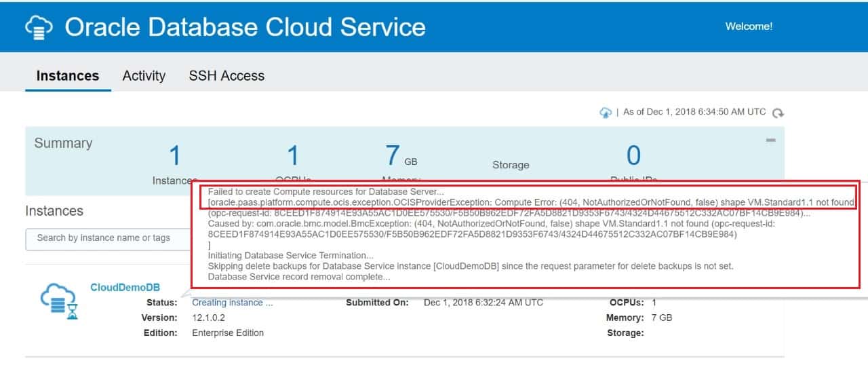This screenshot has width=868, height=382.
Task: Click the CloudDemoDB instance icon
Action: [x=59, y=301]
